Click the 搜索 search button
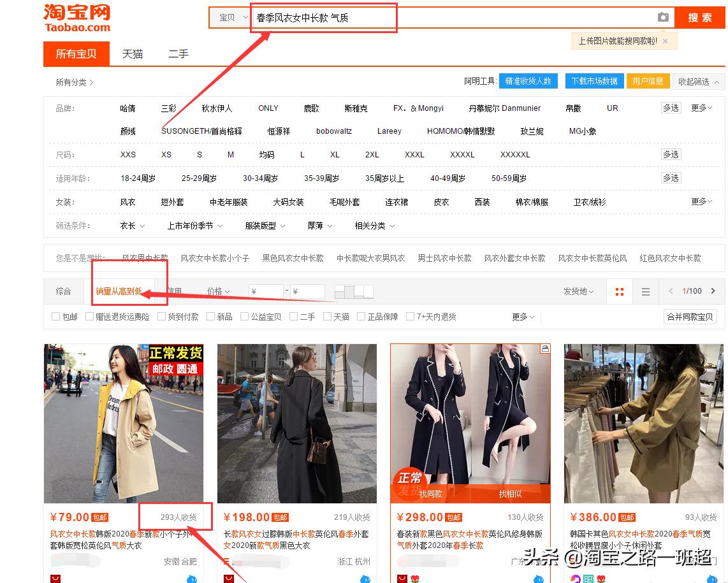728x583 pixels. (699, 18)
